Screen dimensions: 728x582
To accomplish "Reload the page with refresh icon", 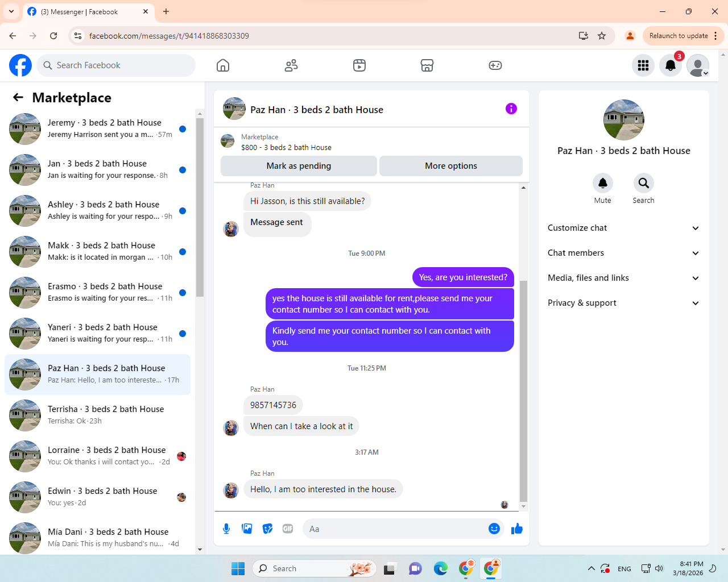I will click(x=53, y=36).
